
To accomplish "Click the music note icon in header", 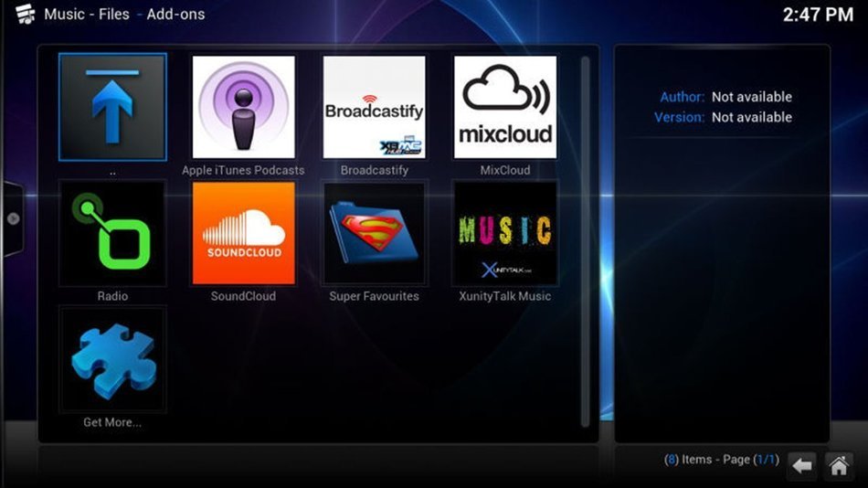I will 25,14.
